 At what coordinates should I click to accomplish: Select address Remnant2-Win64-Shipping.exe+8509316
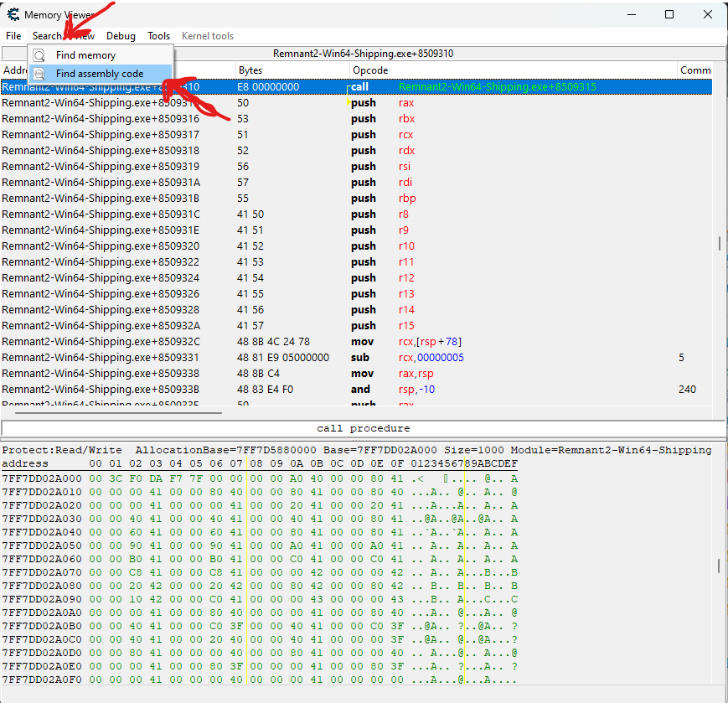tap(101, 118)
